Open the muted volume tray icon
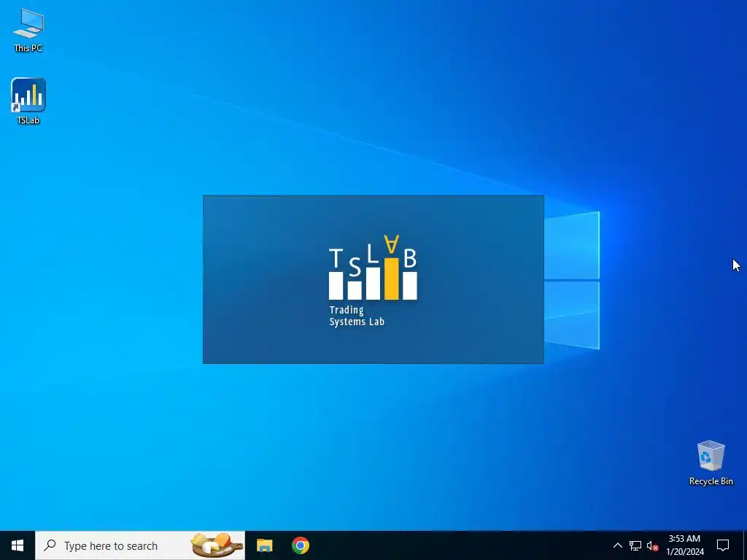Image resolution: width=747 pixels, height=560 pixels. pos(652,545)
